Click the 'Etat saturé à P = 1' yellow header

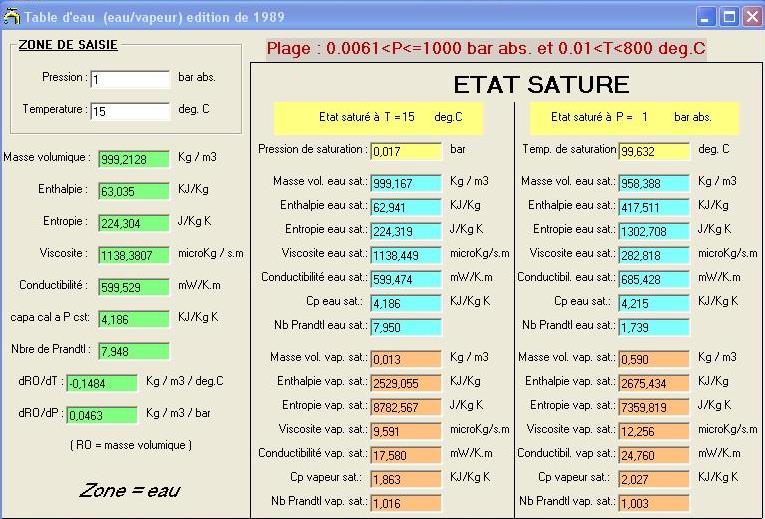point(634,118)
